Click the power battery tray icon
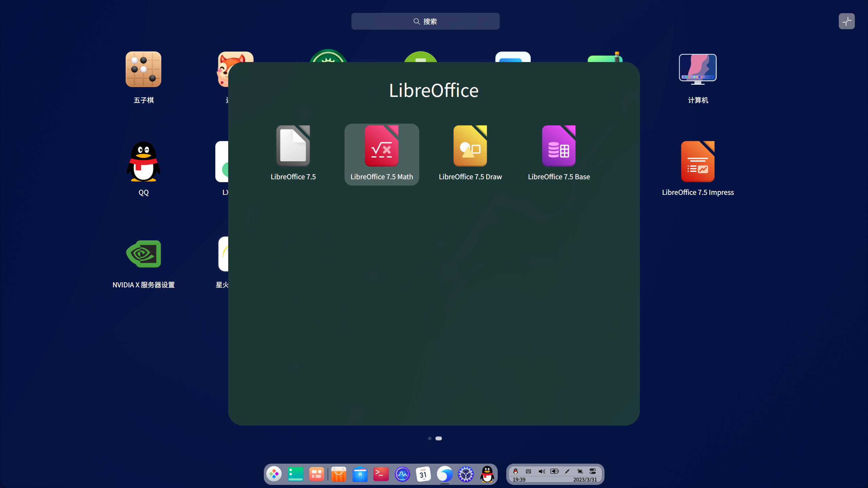Image resolution: width=868 pixels, height=488 pixels. click(554, 471)
